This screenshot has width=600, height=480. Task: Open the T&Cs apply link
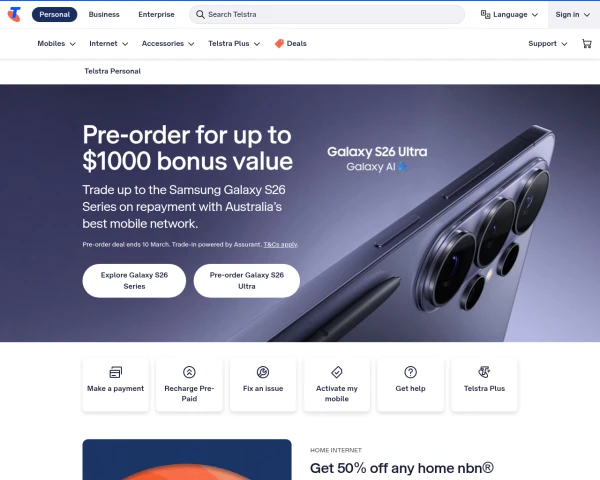point(280,245)
